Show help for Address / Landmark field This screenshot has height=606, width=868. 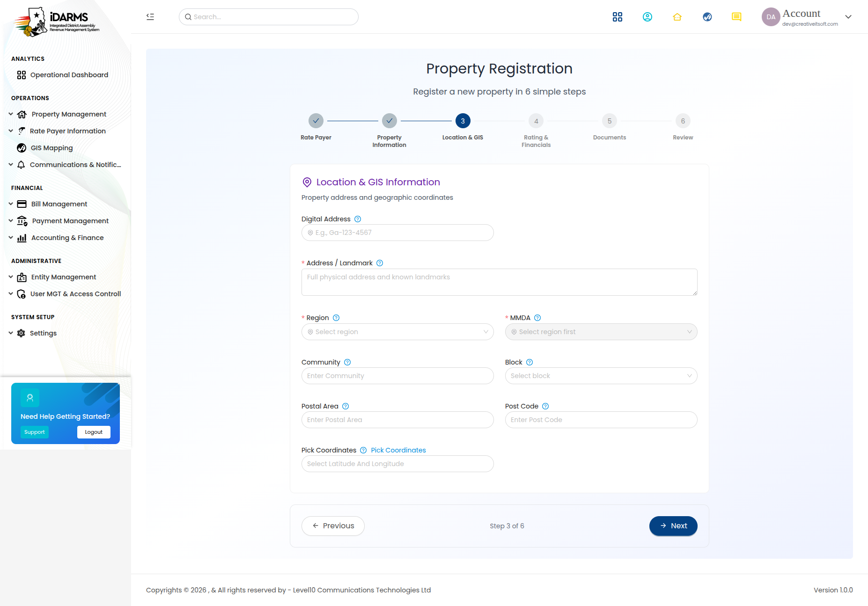point(380,263)
